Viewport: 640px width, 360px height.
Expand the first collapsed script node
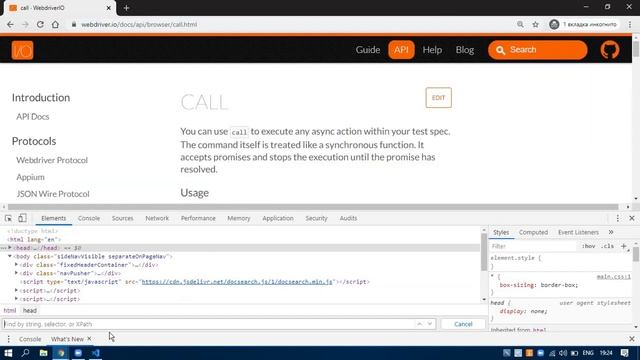tap(16, 290)
